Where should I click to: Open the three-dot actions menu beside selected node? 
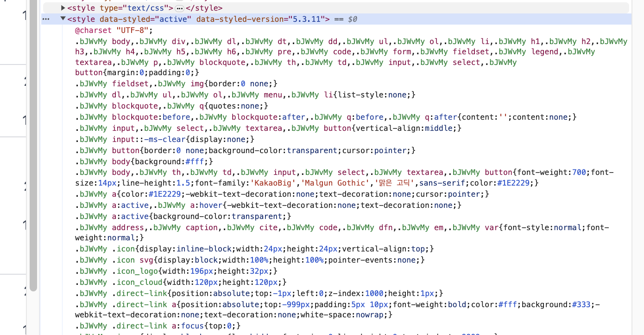(45, 19)
